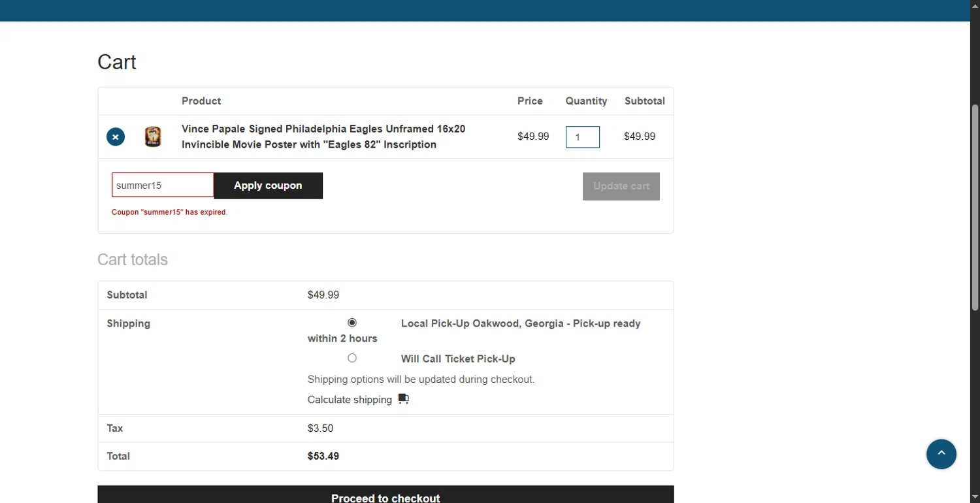Viewport: 980px width, 503px height.
Task: Edit the quantity field for the poster
Action: (x=583, y=137)
